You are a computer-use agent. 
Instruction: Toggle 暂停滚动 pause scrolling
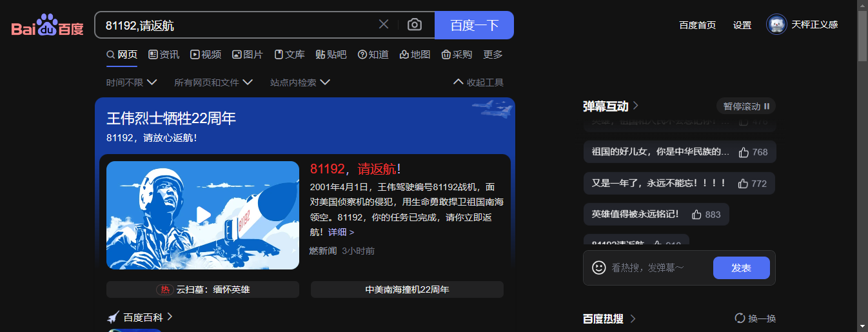pyautogui.click(x=746, y=106)
